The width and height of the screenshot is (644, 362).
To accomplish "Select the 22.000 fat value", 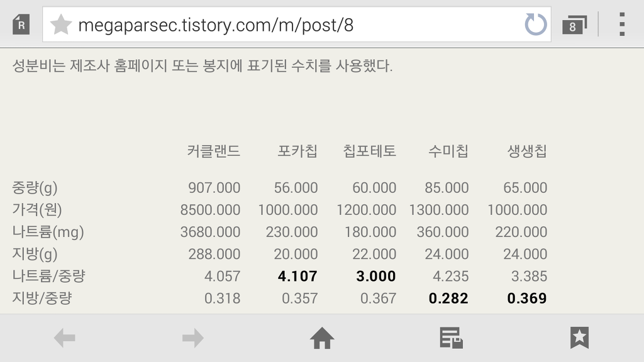I will (x=374, y=255).
